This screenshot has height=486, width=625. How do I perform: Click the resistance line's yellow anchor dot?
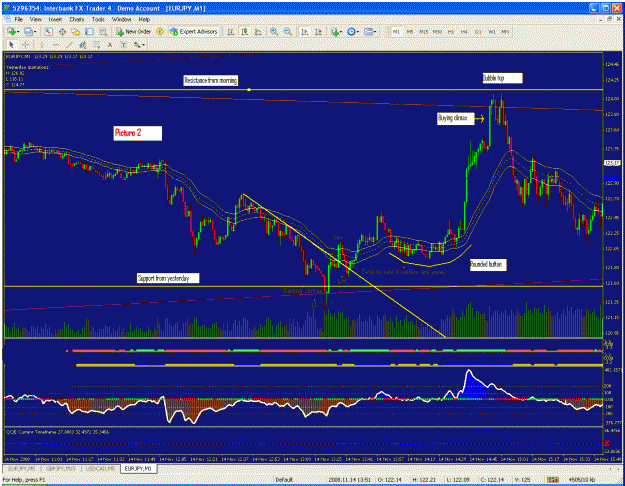249,90
